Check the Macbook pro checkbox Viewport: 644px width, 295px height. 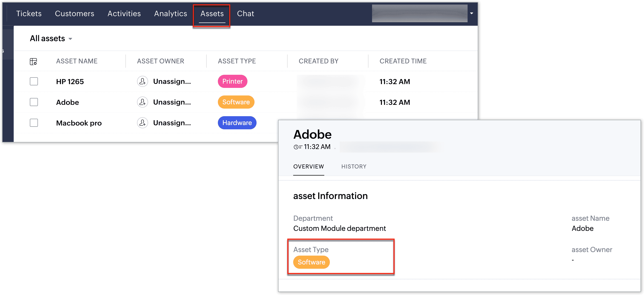pyautogui.click(x=34, y=123)
